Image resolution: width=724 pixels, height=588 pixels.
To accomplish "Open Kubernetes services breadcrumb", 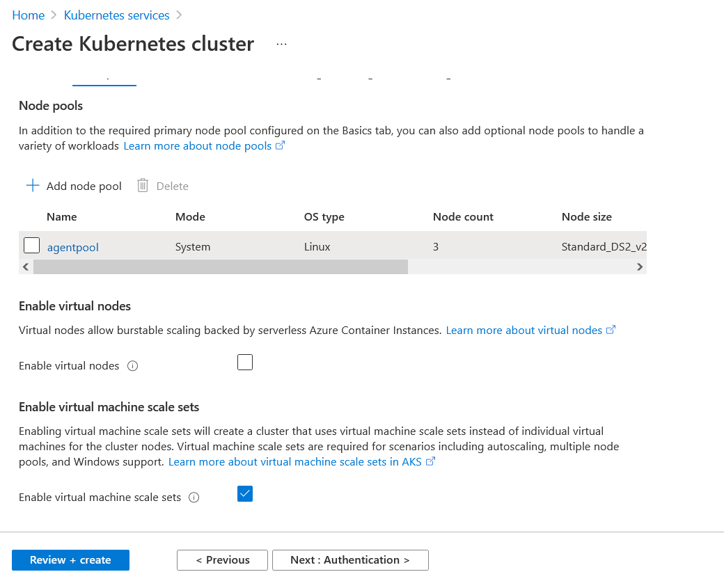I will pos(117,15).
